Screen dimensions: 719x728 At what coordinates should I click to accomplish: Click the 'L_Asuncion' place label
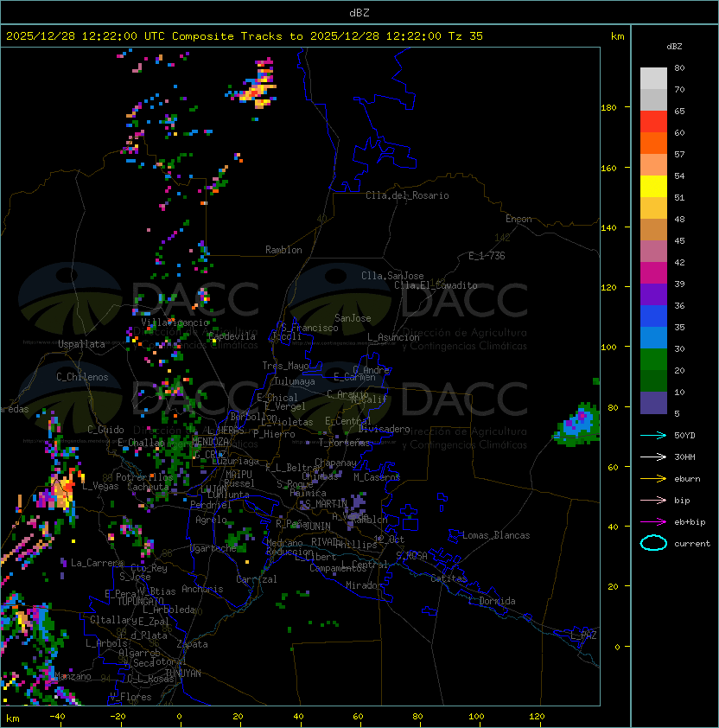[x=393, y=337]
